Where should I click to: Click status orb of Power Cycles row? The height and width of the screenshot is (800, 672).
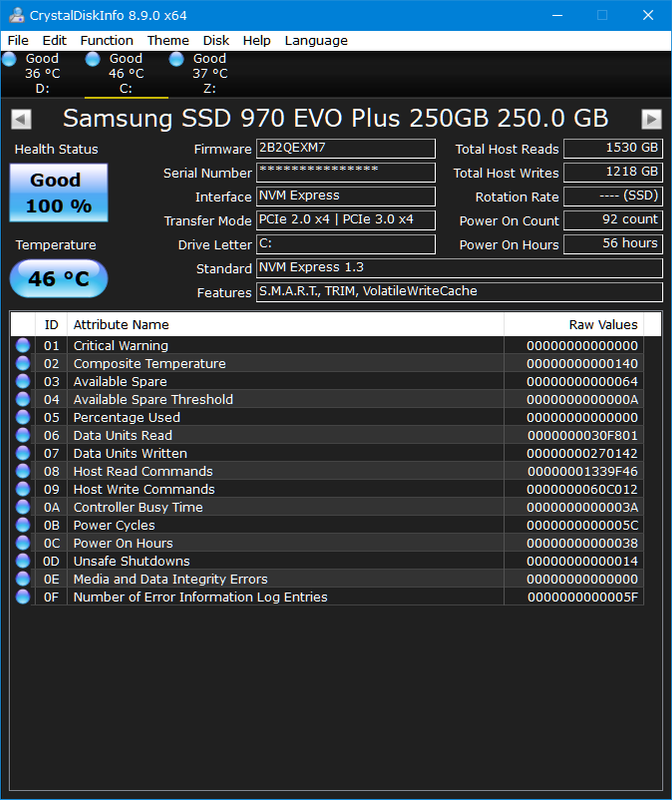[x=23, y=525]
